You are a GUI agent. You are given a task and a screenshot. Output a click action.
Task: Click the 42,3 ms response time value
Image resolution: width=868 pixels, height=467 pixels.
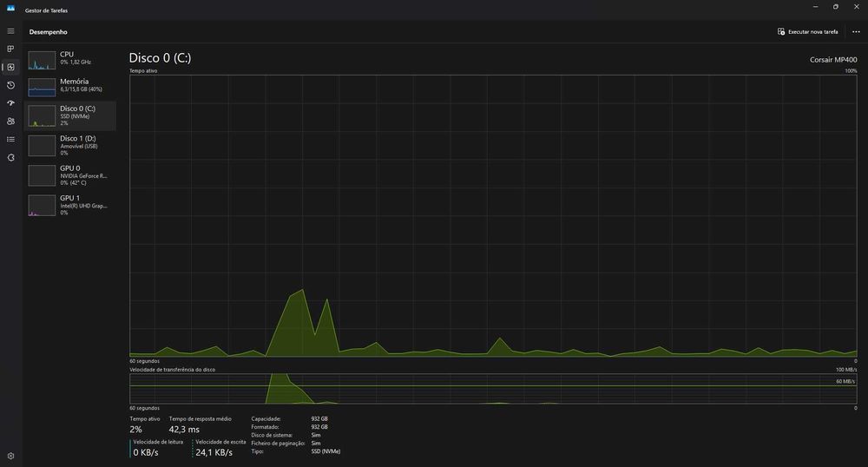(x=184, y=430)
